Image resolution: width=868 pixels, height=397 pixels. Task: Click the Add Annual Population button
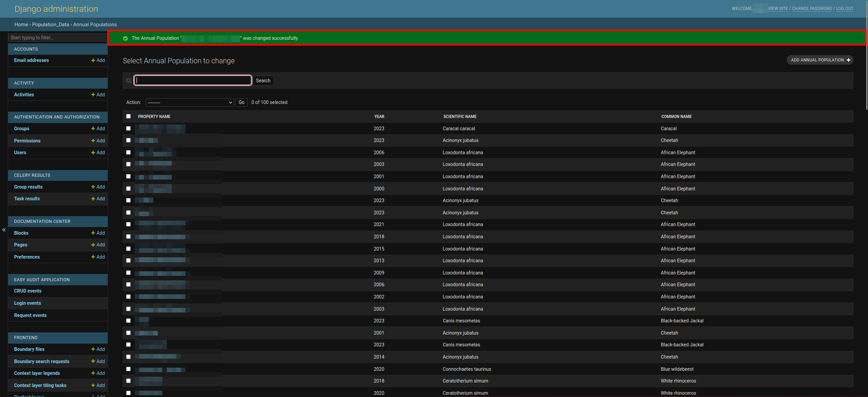coord(820,60)
